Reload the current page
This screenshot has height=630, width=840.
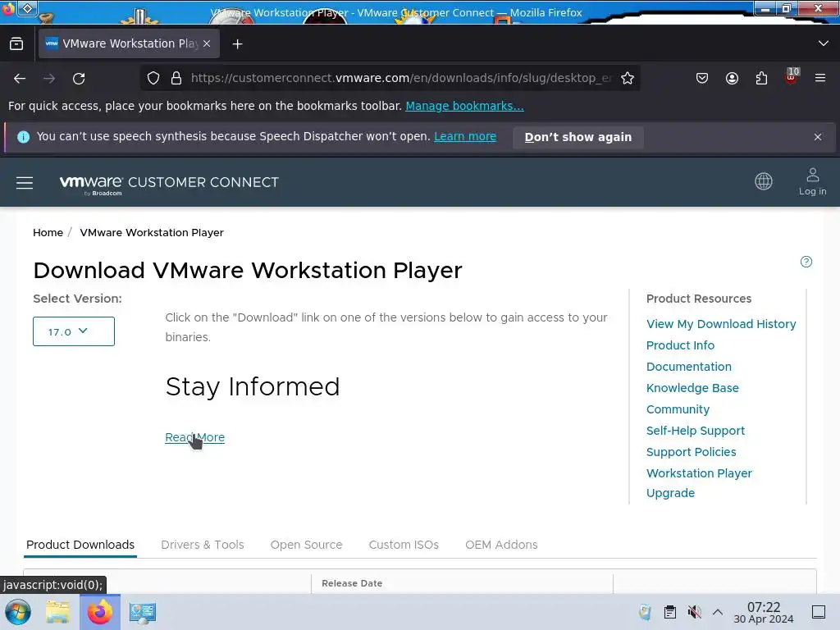(79, 79)
